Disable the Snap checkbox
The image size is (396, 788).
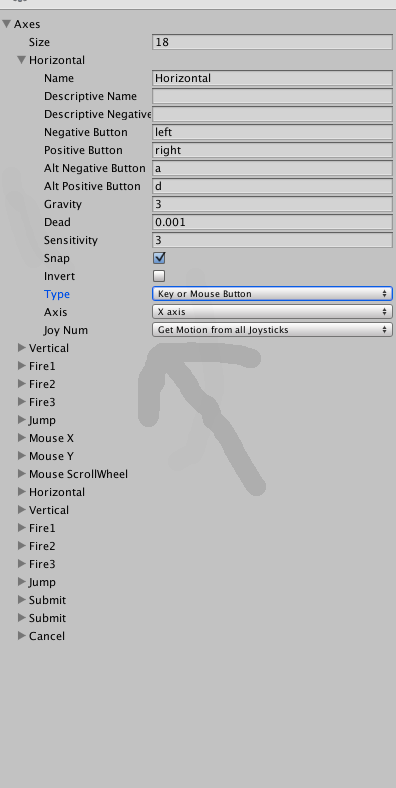click(x=159, y=258)
